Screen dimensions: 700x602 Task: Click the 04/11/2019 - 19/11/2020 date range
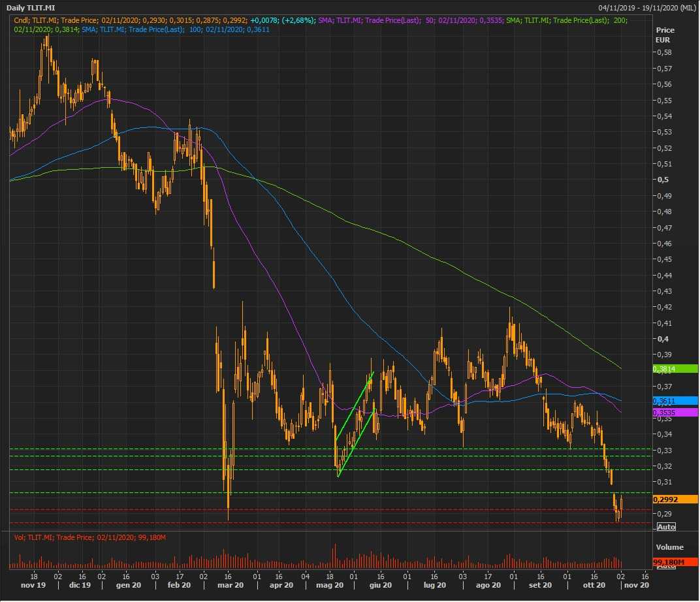(x=646, y=8)
